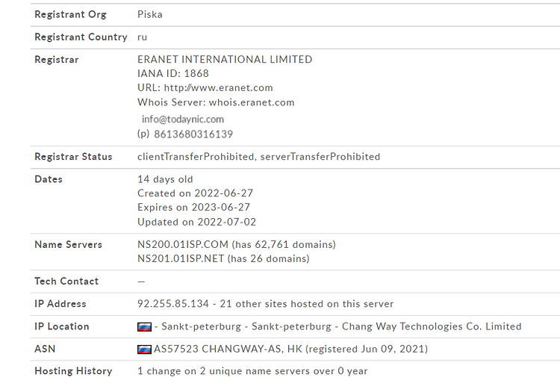Image resolution: width=560 pixels, height=392 pixels.
Task: Click serverTransferProhibited status text
Action: (320, 157)
